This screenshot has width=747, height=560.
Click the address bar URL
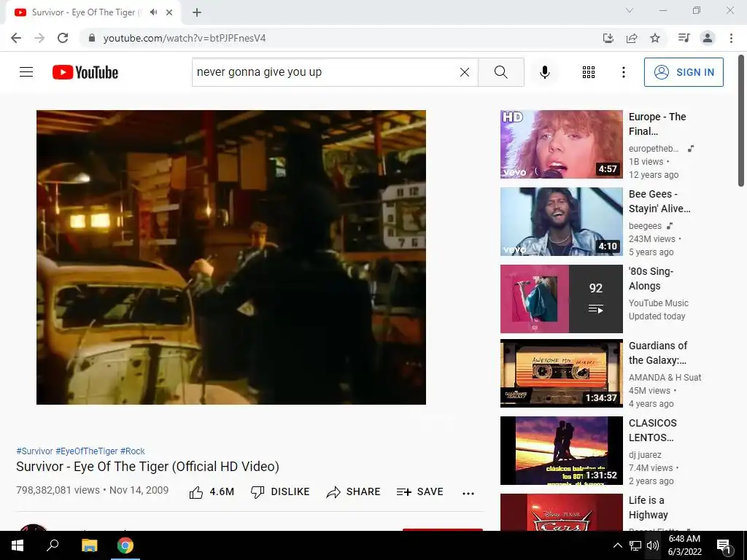point(185,38)
